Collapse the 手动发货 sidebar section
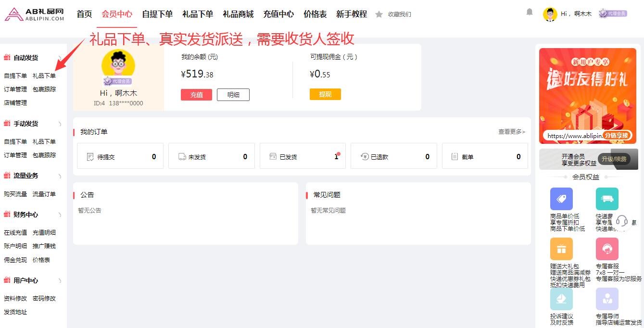 [60, 124]
